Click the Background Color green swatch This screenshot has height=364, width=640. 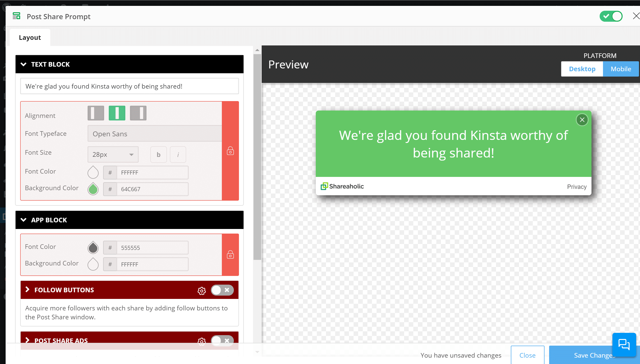[93, 189]
